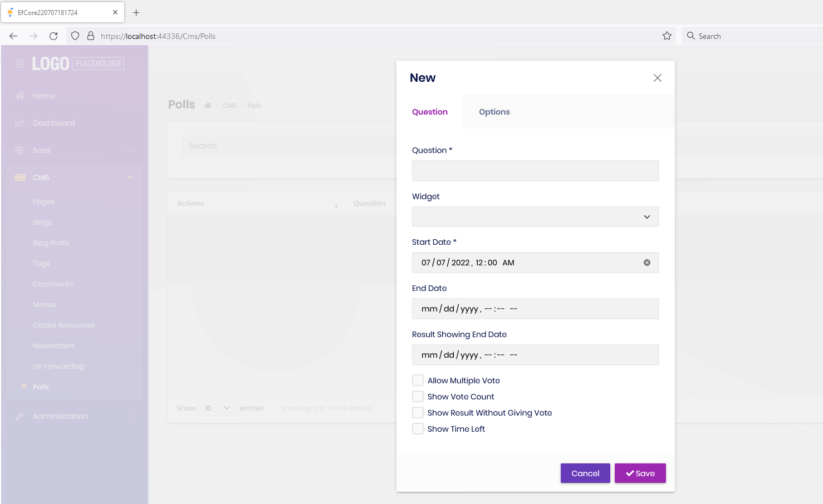Click the lock icon in address bar
823x504 pixels.
coord(91,36)
